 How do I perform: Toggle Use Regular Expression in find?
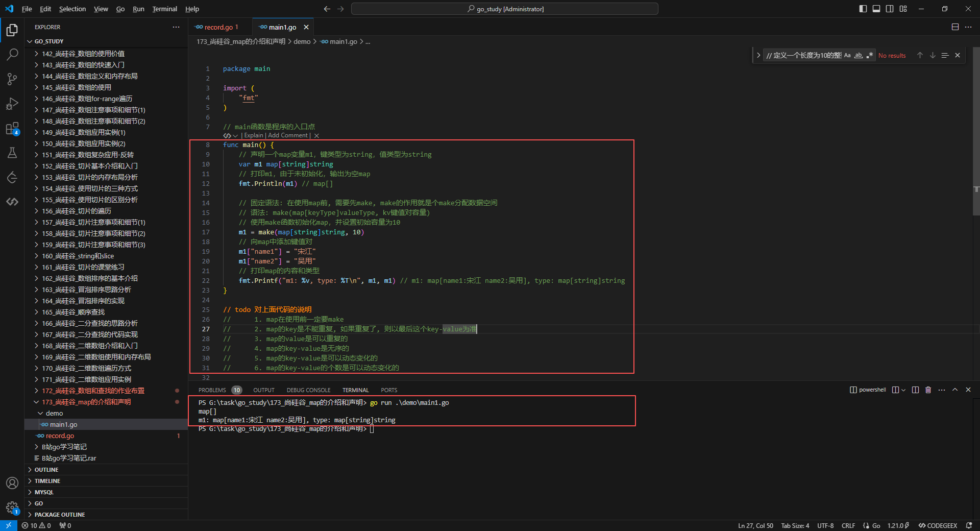(869, 56)
